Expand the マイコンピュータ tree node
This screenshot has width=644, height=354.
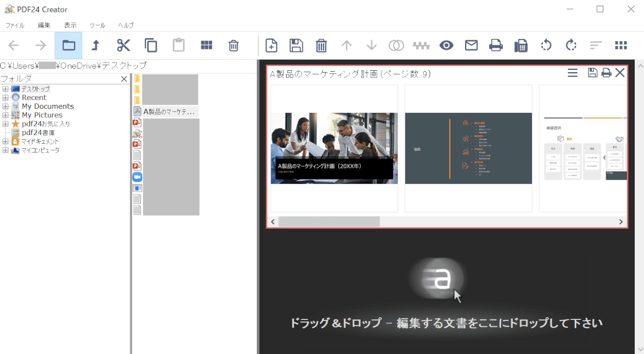pyautogui.click(x=5, y=150)
